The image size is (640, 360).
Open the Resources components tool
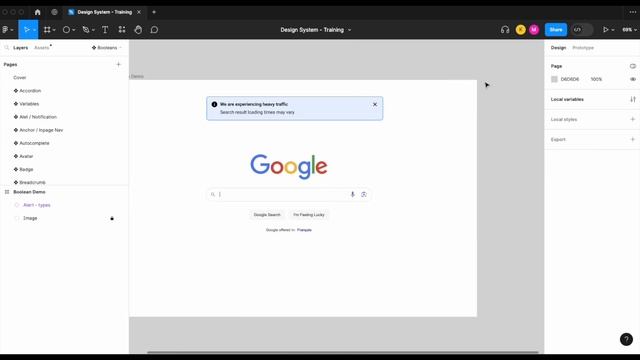(x=122, y=30)
